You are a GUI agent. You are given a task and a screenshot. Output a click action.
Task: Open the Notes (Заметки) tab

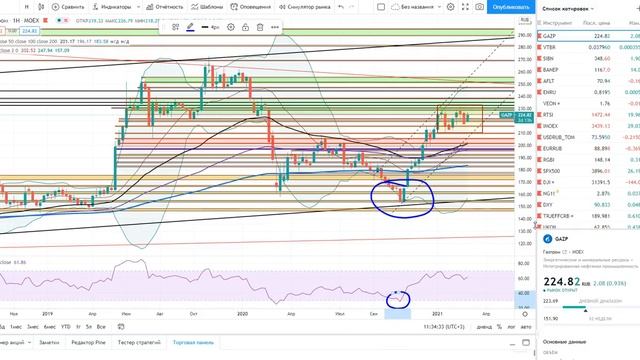click(49, 342)
